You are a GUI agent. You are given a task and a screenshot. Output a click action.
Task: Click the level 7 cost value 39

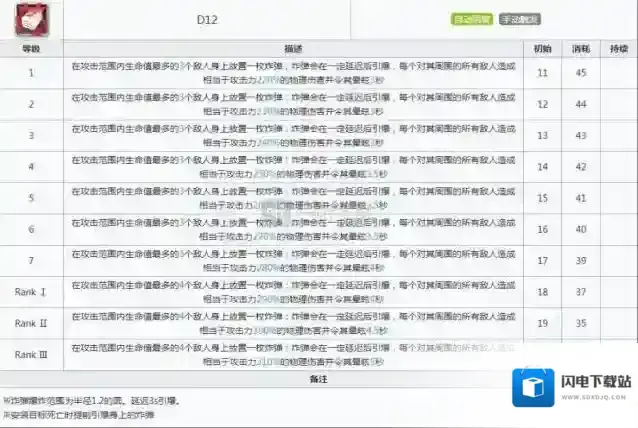pyautogui.click(x=580, y=260)
